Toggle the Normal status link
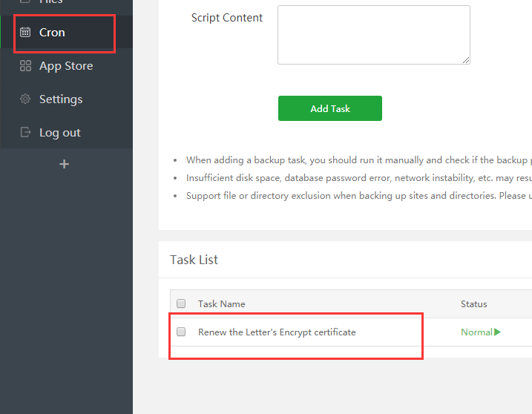Viewport: 532px width, 414px height. 476,332
